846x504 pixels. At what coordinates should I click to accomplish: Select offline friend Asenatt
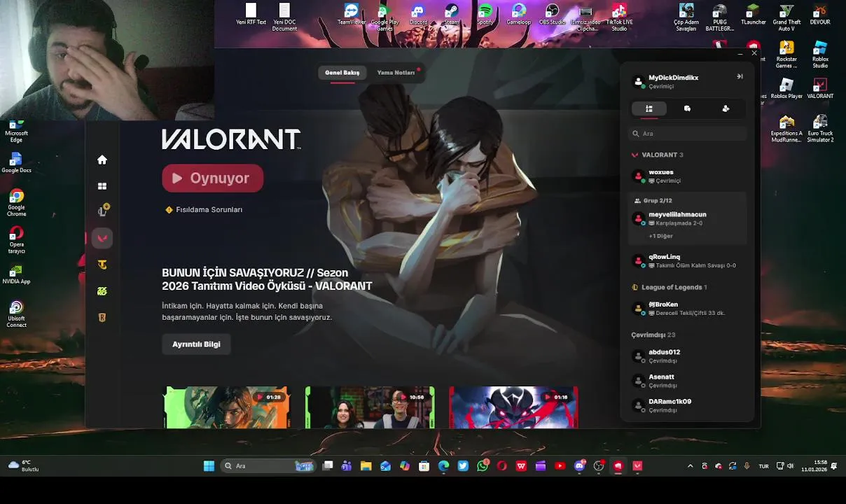pyautogui.click(x=688, y=381)
